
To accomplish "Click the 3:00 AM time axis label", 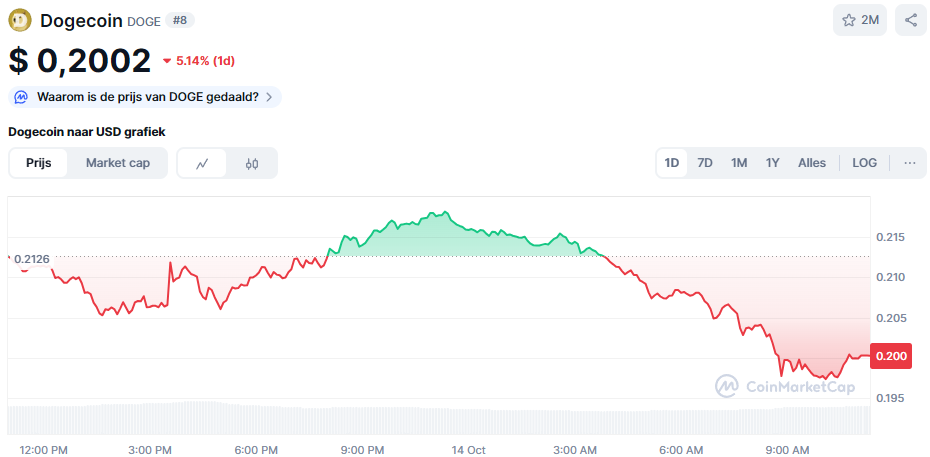I will (575, 450).
